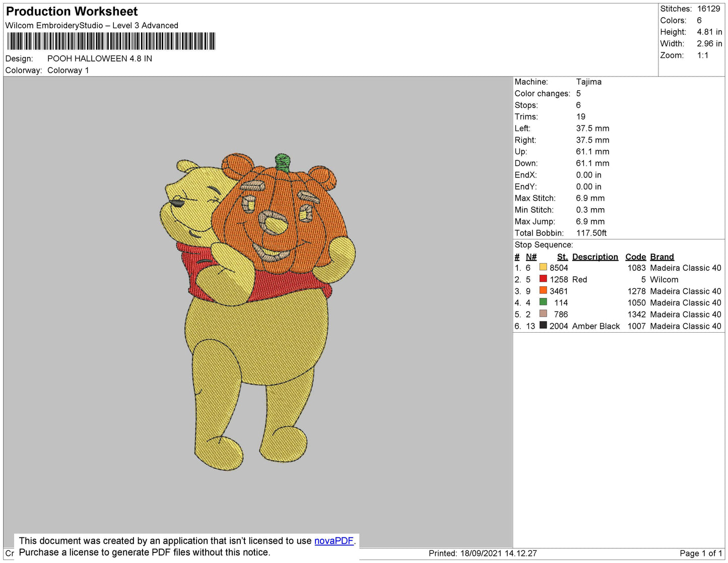Click the green thread color swatch

[x=543, y=302]
